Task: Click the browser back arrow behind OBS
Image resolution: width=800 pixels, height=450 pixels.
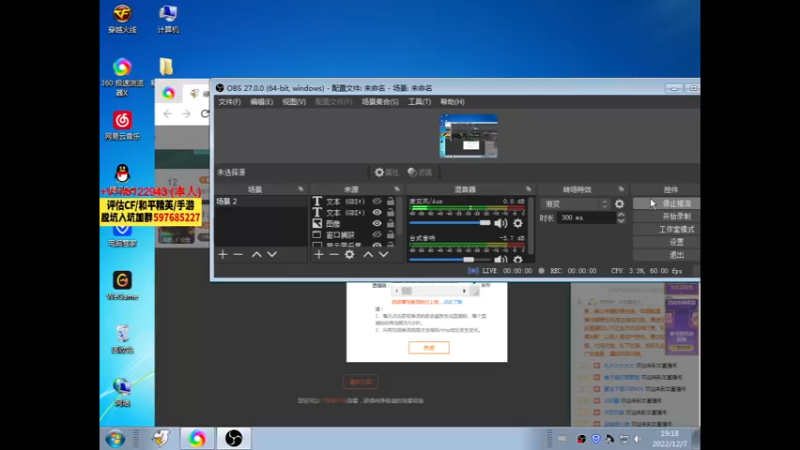Action: (x=167, y=114)
